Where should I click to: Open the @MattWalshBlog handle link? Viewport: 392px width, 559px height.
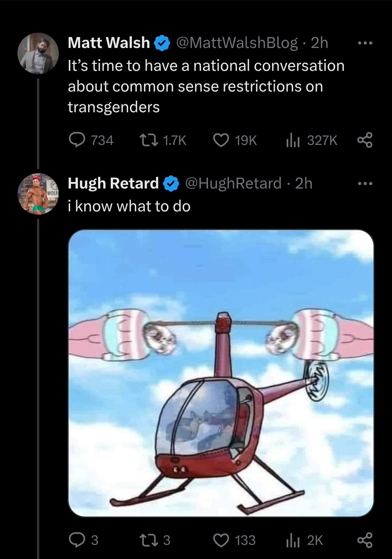[x=237, y=43]
